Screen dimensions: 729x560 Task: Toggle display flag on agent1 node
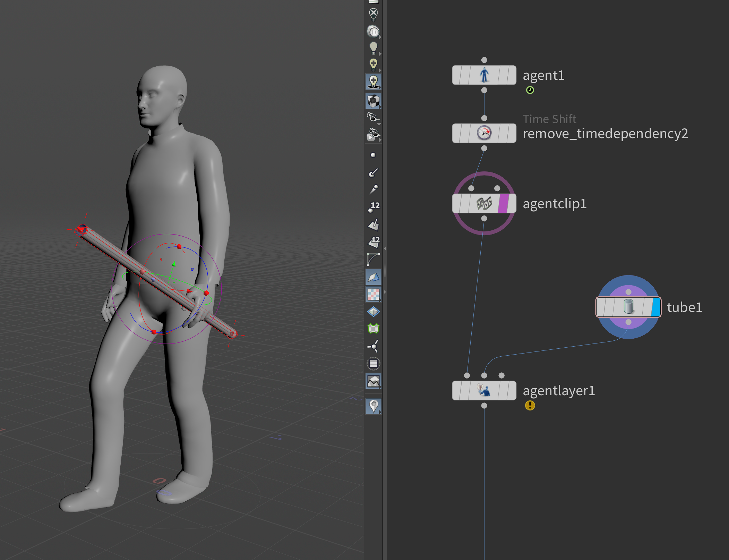click(511, 75)
